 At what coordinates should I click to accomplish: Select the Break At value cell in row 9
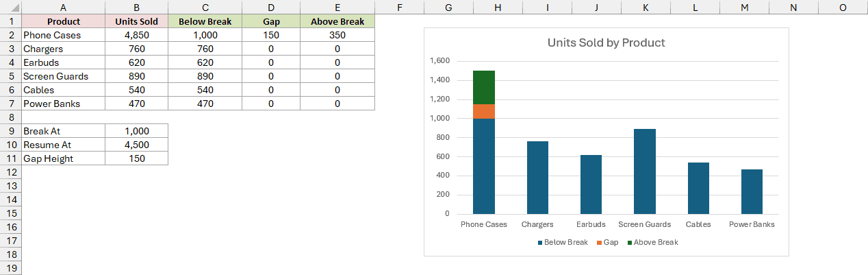pyautogui.click(x=136, y=131)
